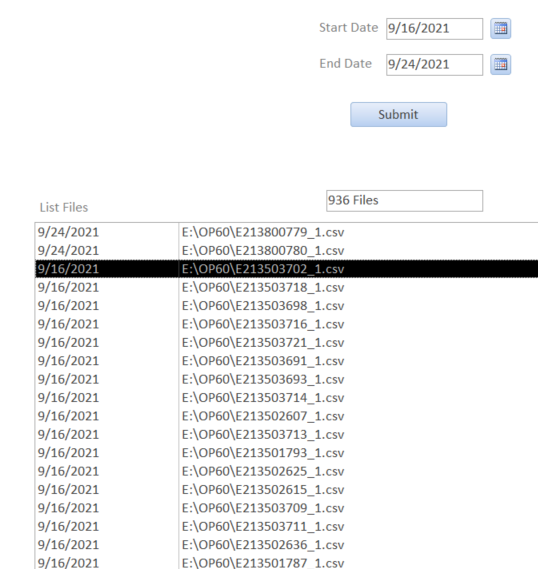Select highlighted row E213503702_1.csv
The width and height of the screenshot is (538, 569).
click(287, 269)
